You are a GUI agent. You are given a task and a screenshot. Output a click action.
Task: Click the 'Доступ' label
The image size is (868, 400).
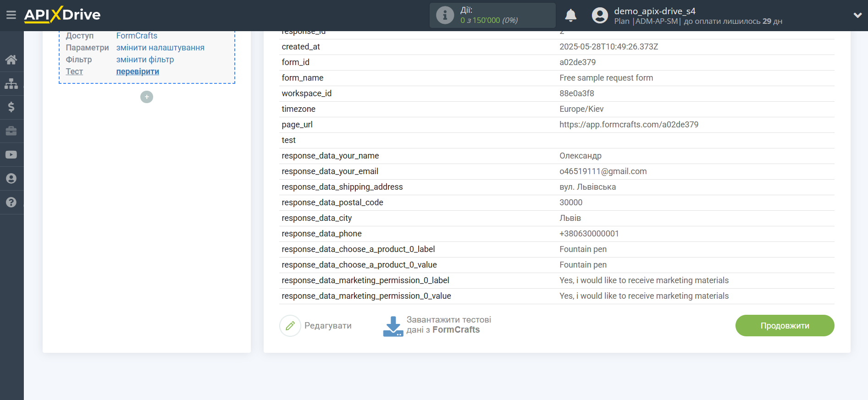point(79,36)
